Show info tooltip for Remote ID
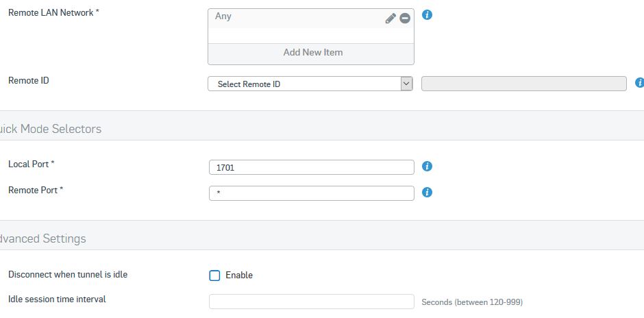 [x=639, y=82]
